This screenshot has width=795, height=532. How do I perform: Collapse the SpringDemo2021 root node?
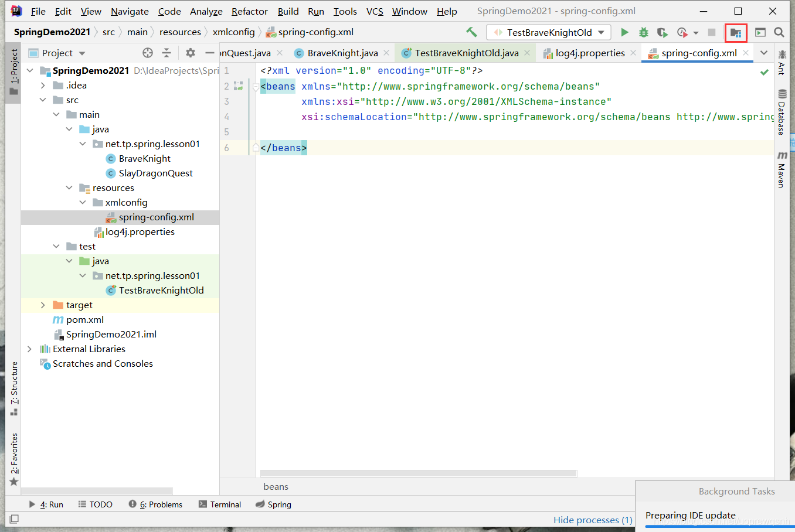[x=30, y=71]
